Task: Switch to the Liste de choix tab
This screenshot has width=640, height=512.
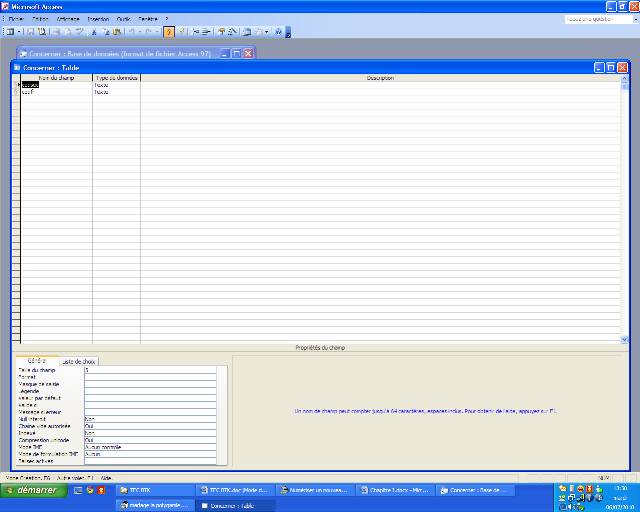Action: coord(78,361)
